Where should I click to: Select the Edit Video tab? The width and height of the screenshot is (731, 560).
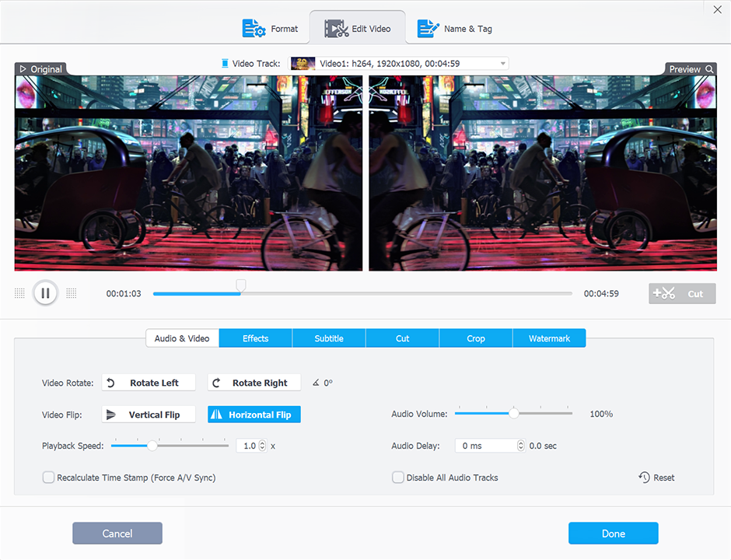[358, 29]
